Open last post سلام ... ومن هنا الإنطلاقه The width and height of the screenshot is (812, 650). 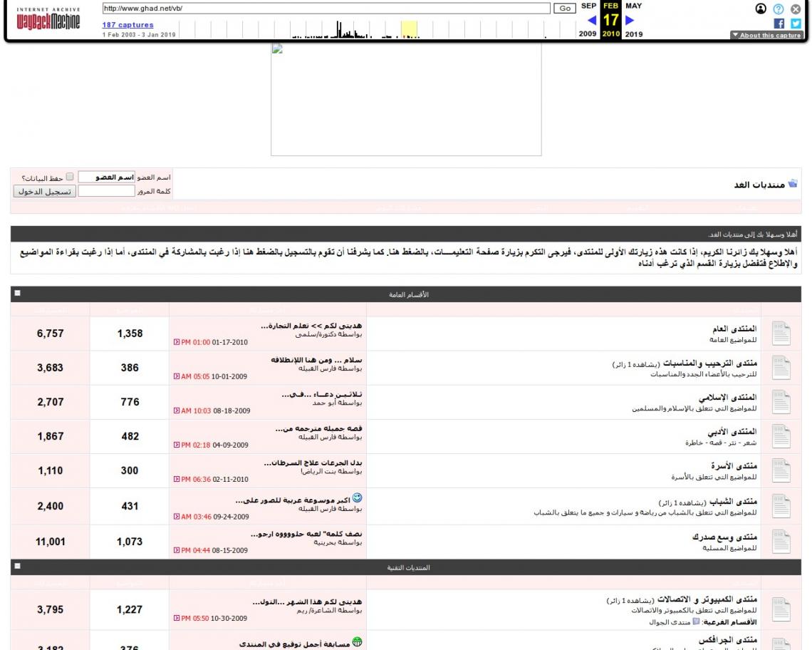316,360
